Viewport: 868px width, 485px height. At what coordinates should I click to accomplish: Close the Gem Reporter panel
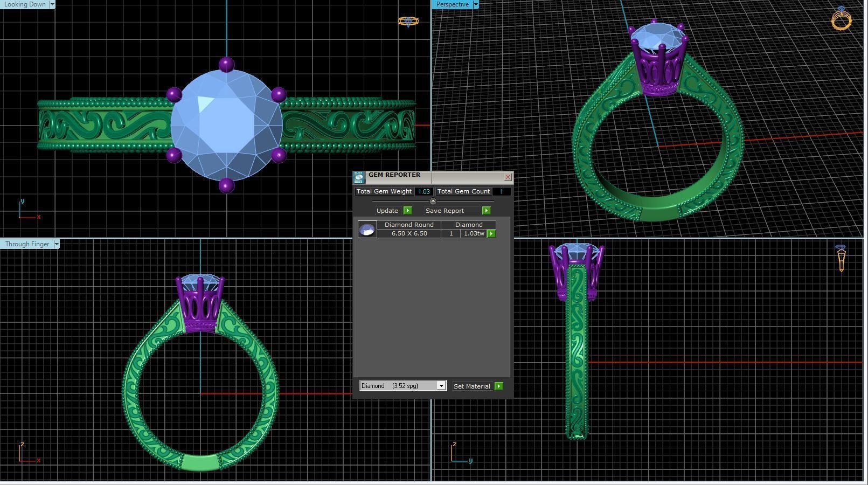508,177
